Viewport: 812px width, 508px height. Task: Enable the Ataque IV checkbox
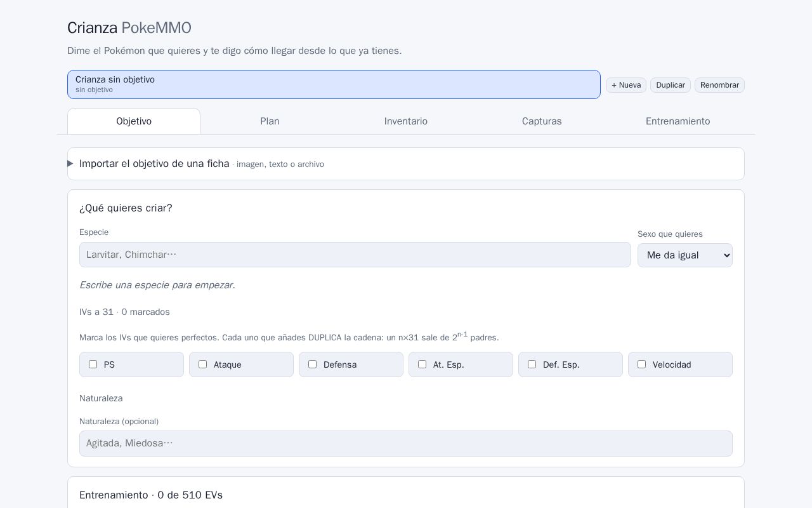coord(203,364)
